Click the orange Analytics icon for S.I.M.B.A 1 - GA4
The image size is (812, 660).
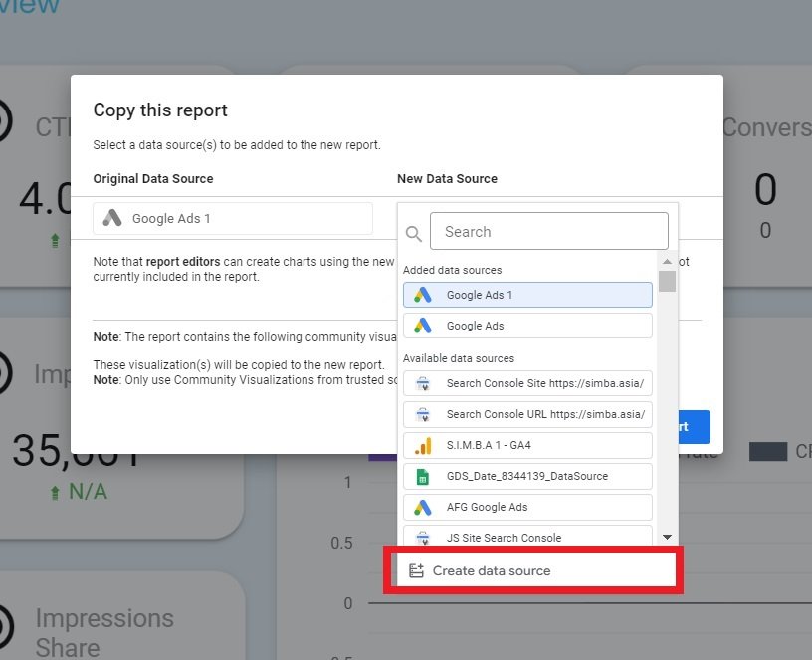(x=423, y=445)
